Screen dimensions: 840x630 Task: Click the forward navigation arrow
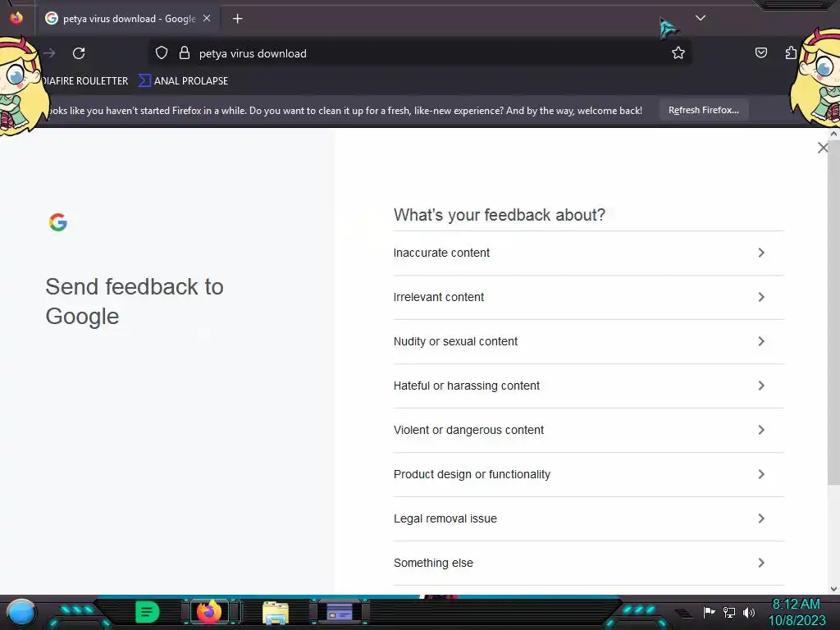tap(50, 53)
